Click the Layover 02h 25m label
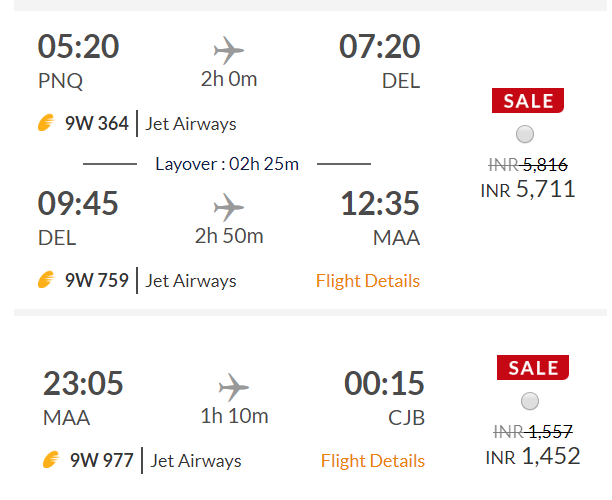The image size is (612, 500). (227, 164)
